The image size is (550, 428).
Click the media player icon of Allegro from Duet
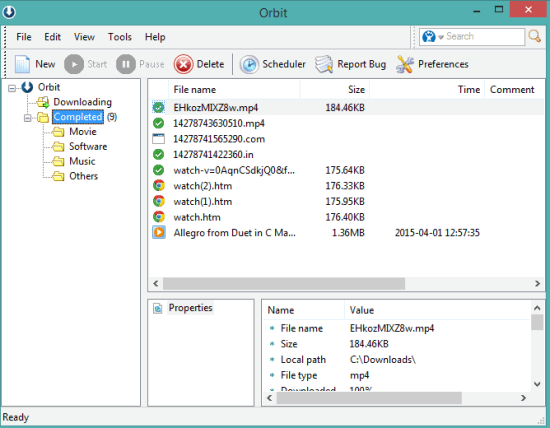[159, 233]
